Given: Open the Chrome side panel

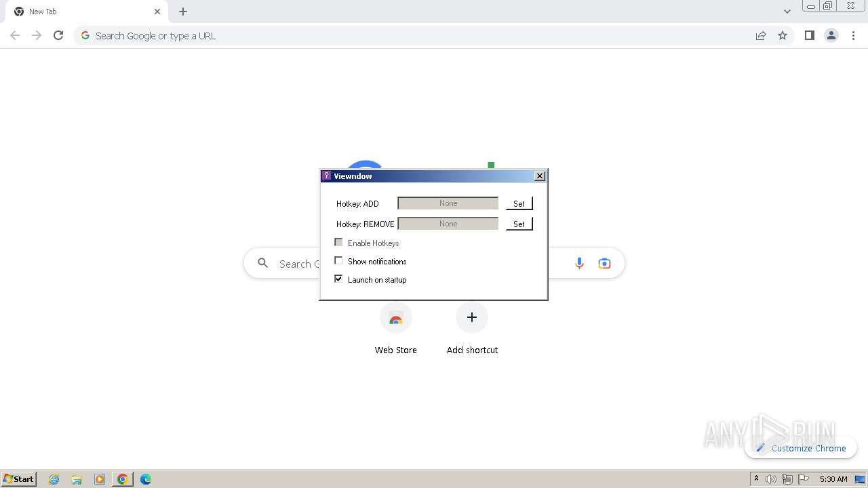Looking at the screenshot, I should click(810, 35).
